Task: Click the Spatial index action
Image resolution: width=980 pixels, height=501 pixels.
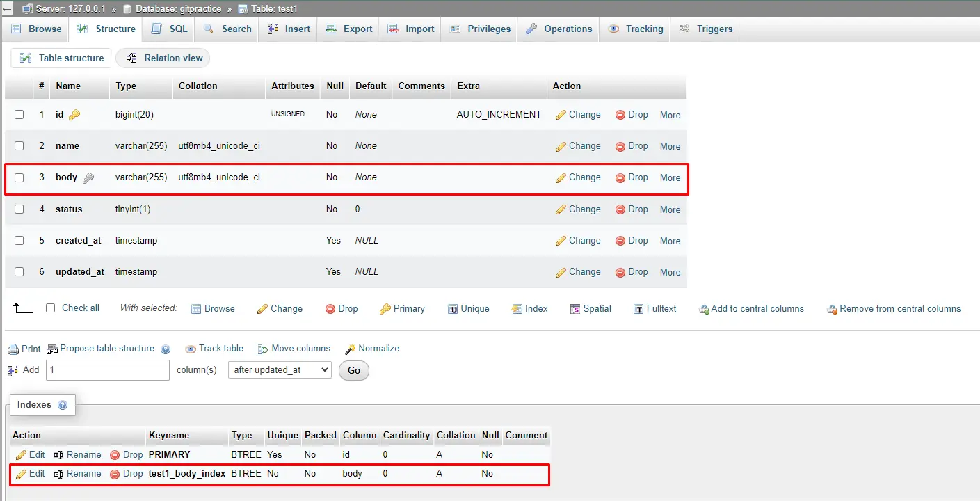Action: tap(591, 308)
